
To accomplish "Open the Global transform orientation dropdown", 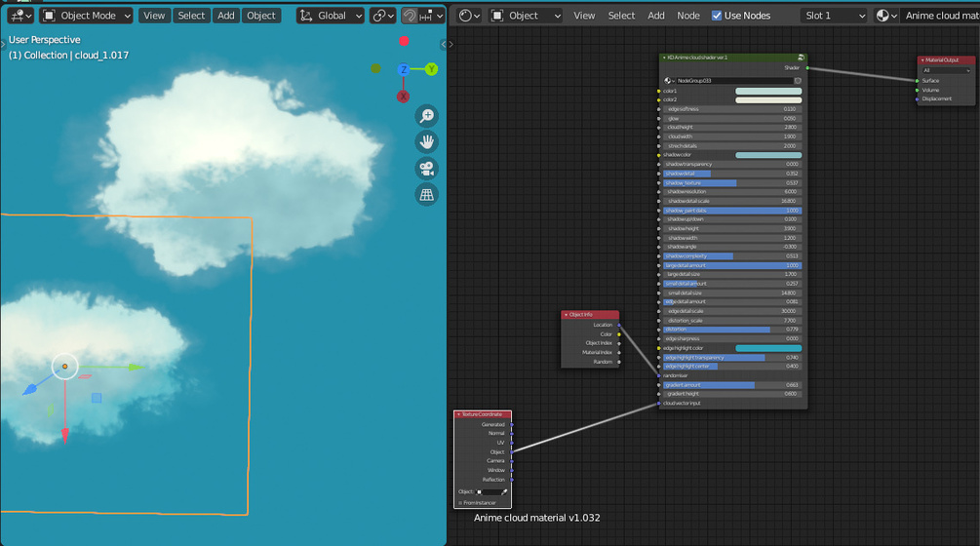I will click(330, 16).
